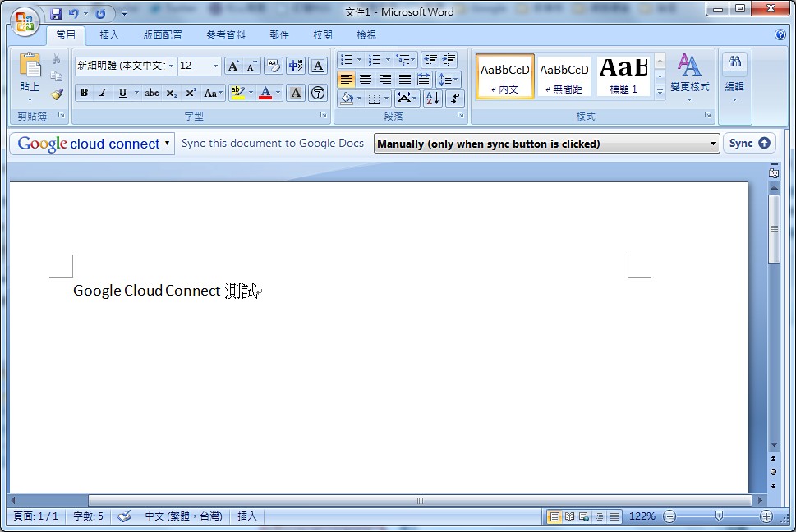The image size is (796, 532).
Task: Click the language 中文 (繁體，台灣) status item
Action: point(184,516)
